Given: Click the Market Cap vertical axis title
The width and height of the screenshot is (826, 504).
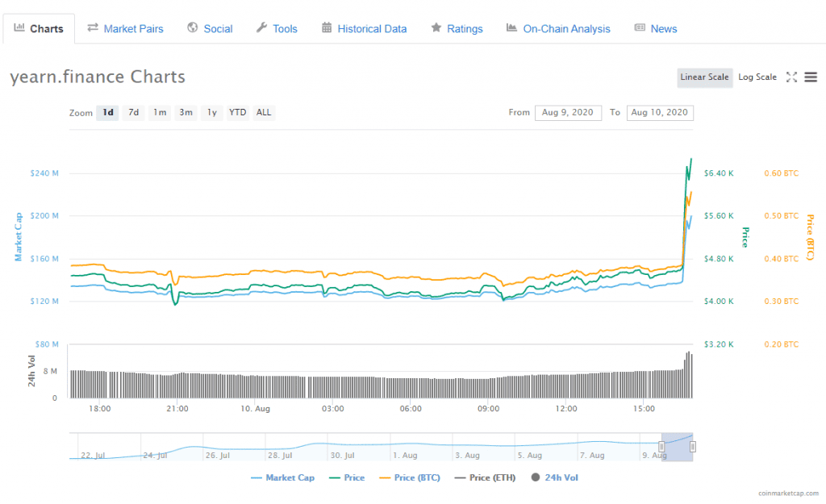Looking at the screenshot, I should click(x=19, y=237).
